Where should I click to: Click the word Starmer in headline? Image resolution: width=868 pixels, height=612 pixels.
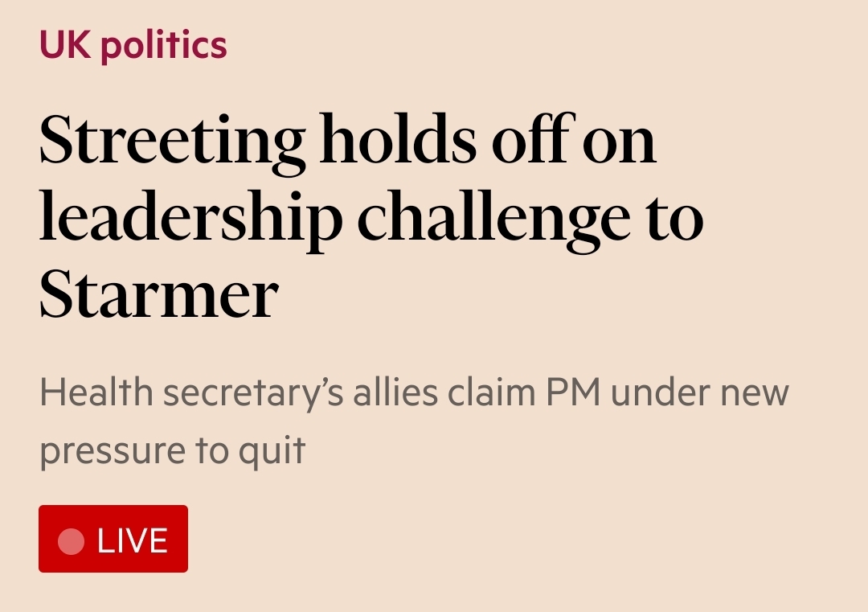tap(159, 294)
